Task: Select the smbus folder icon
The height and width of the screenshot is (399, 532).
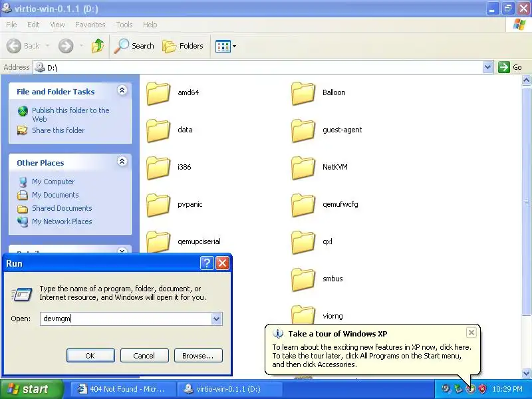Action: pyautogui.click(x=303, y=279)
